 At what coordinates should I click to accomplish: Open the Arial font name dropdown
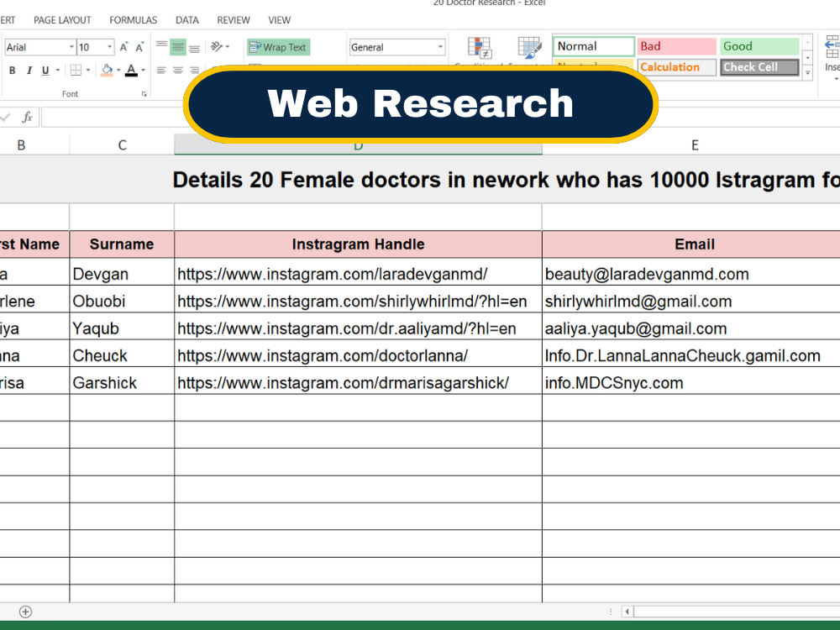(71, 47)
